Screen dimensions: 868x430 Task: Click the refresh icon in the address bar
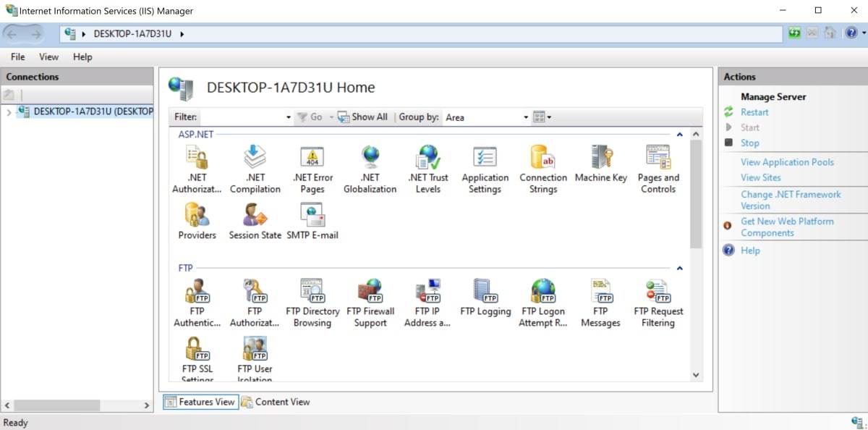tap(795, 33)
